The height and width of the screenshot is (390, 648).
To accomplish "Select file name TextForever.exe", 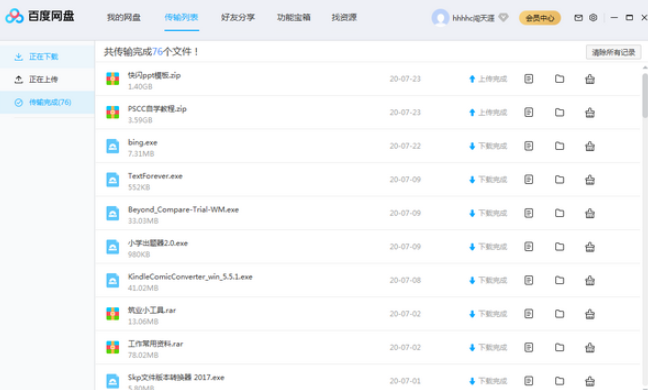I will pos(155,176).
